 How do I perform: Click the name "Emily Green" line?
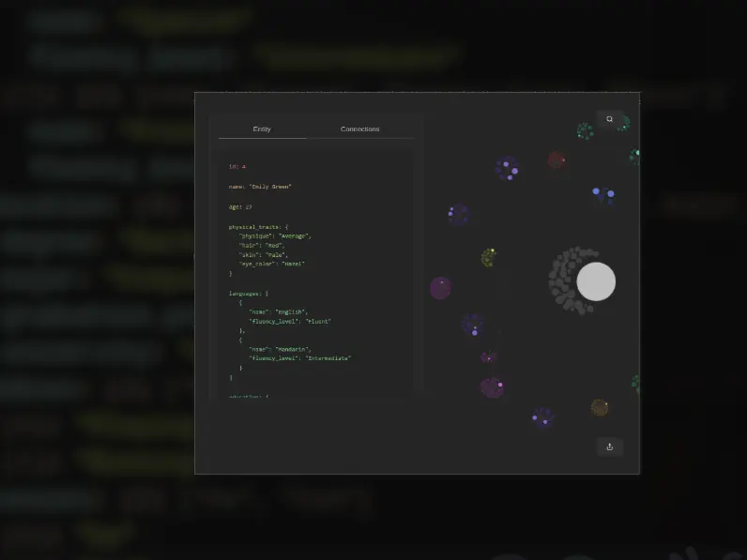[260, 187]
